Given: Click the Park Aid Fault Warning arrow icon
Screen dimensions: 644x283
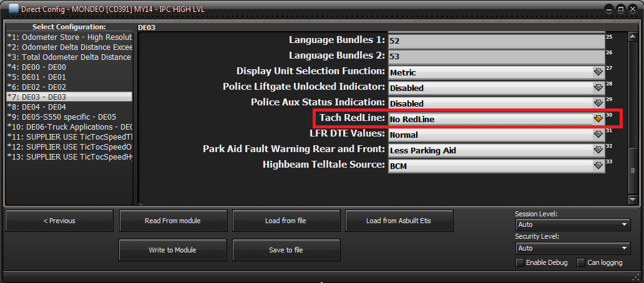Looking at the screenshot, I should point(598,150).
